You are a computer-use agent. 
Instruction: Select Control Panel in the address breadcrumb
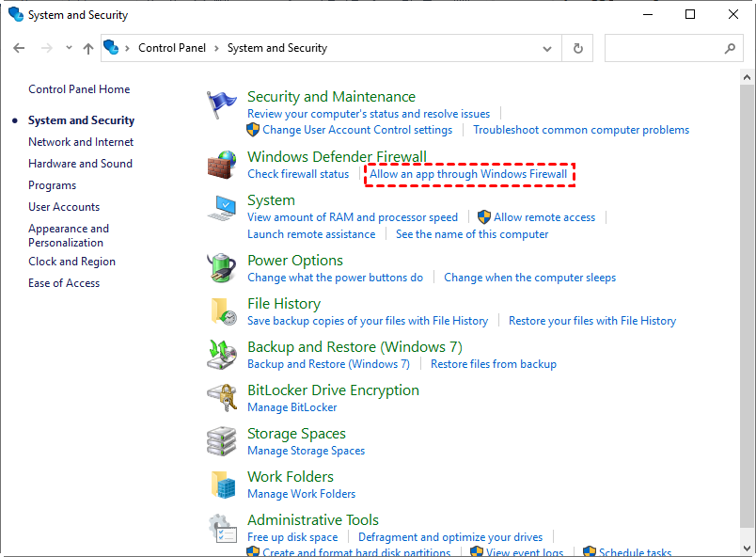coord(172,48)
